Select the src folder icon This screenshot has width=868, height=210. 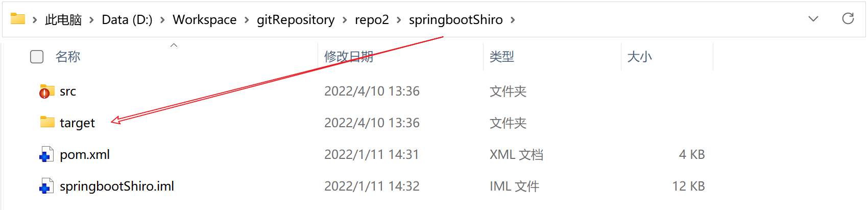[x=47, y=91]
